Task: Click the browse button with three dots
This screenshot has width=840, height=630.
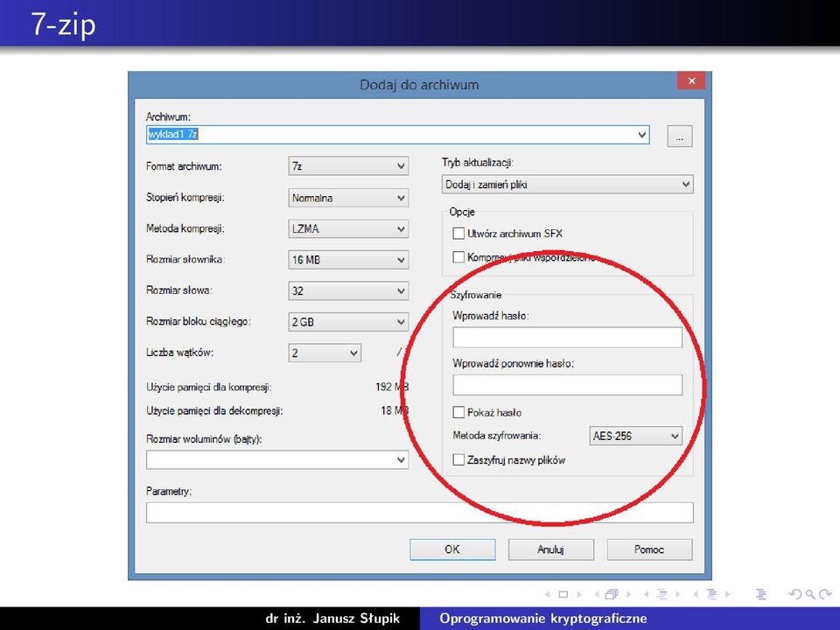Action: (x=680, y=136)
